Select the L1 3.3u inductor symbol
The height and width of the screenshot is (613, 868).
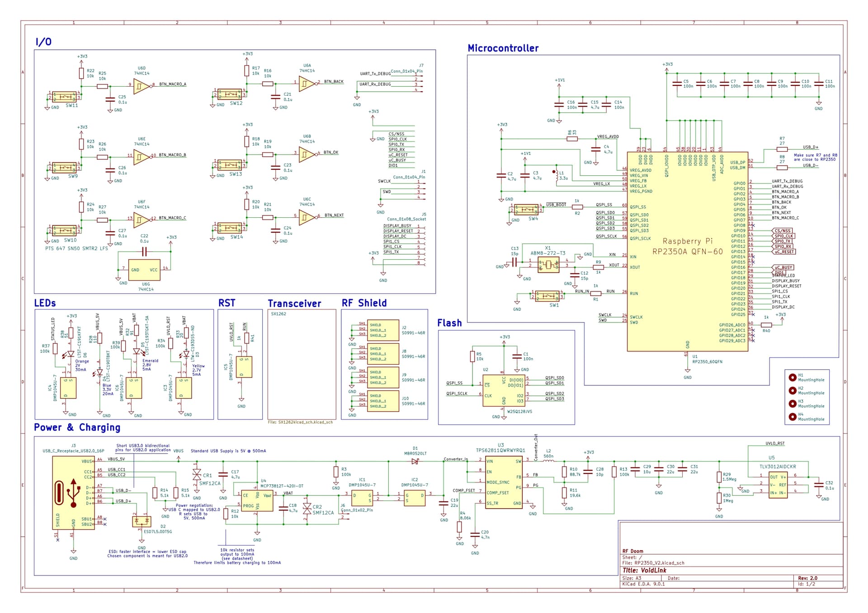click(557, 176)
